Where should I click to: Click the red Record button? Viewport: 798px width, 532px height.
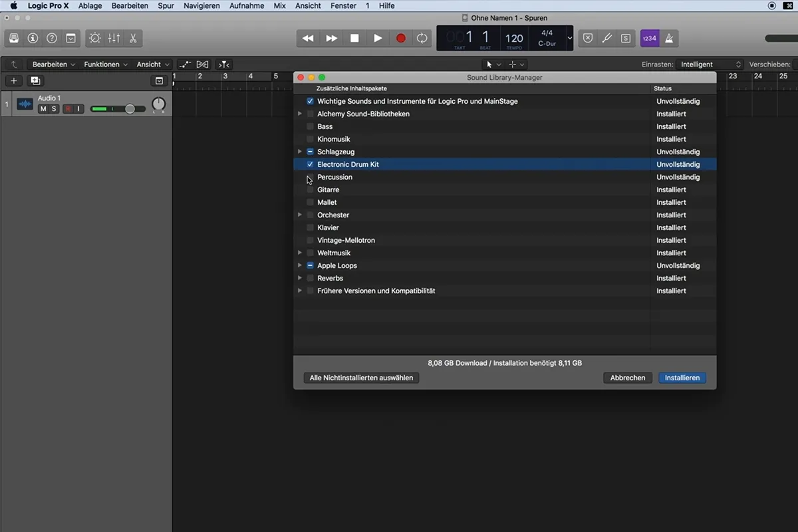(400, 39)
